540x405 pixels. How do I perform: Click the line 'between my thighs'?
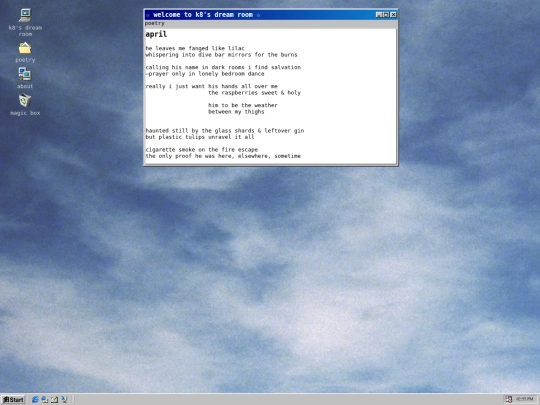236,112
